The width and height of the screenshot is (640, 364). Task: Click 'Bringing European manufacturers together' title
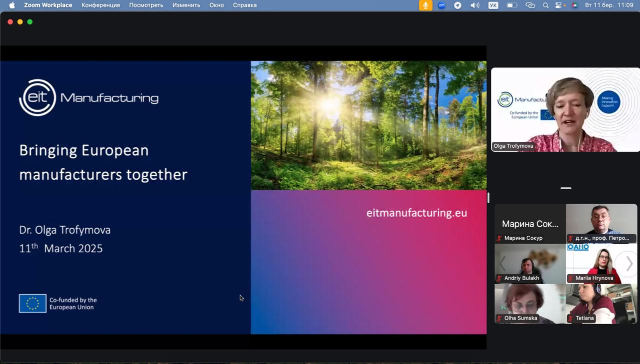103,162
